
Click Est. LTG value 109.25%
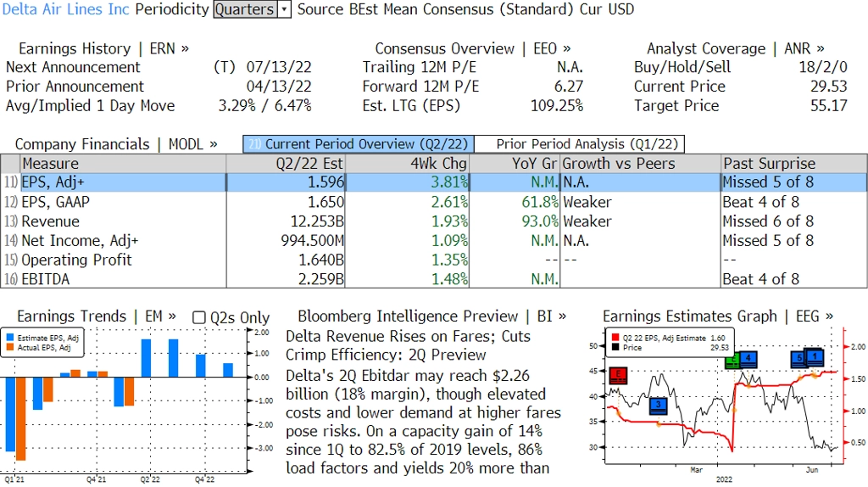(557, 106)
